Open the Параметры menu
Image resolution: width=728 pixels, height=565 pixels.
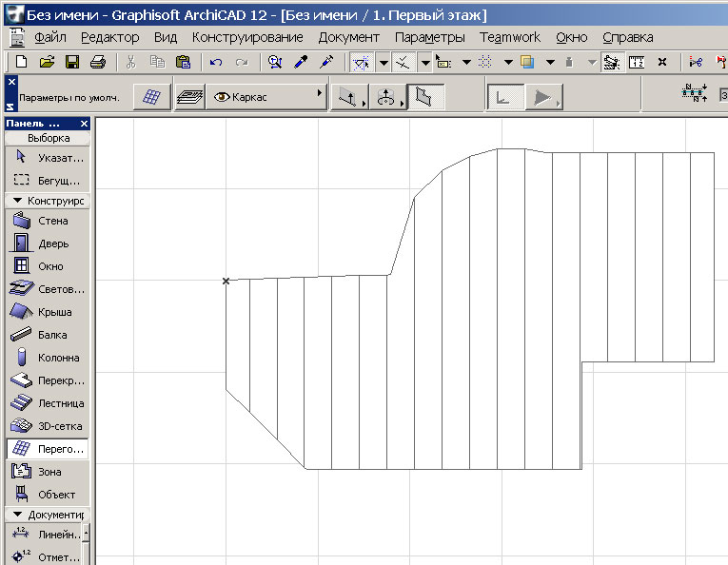coord(429,37)
